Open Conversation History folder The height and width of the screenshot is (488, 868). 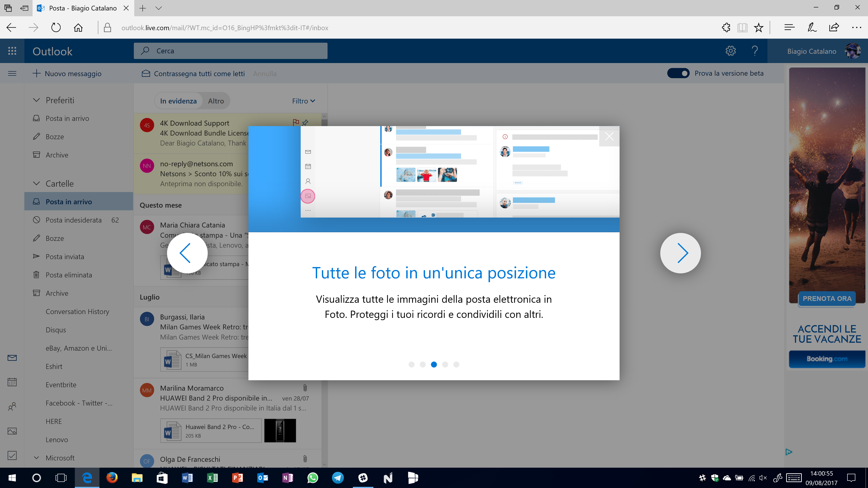tap(79, 312)
